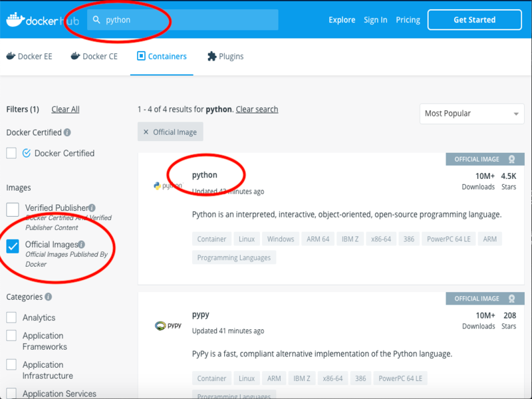Click the Container tag on pypy card
The width and height of the screenshot is (532, 399).
pyautogui.click(x=211, y=378)
